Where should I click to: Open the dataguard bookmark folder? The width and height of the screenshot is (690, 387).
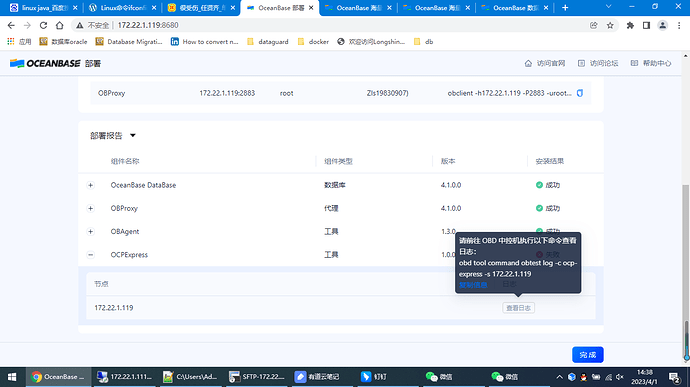[x=268, y=42]
